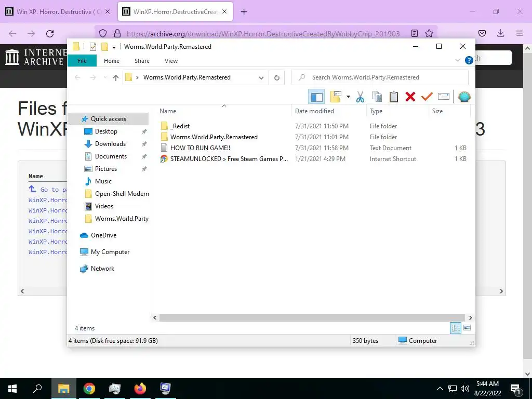The image size is (532, 399).
Task: Open Chrome from the Windows taskbar
Action: coord(89,389)
